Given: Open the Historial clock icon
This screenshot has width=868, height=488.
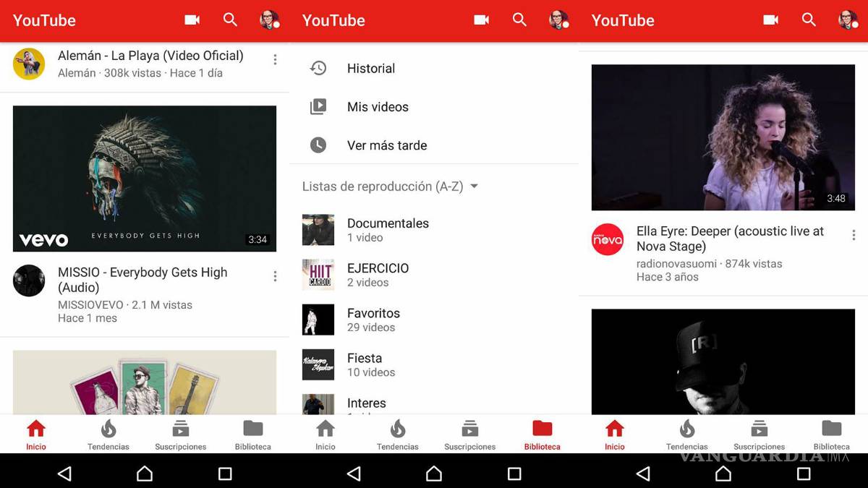Looking at the screenshot, I should [x=318, y=68].
